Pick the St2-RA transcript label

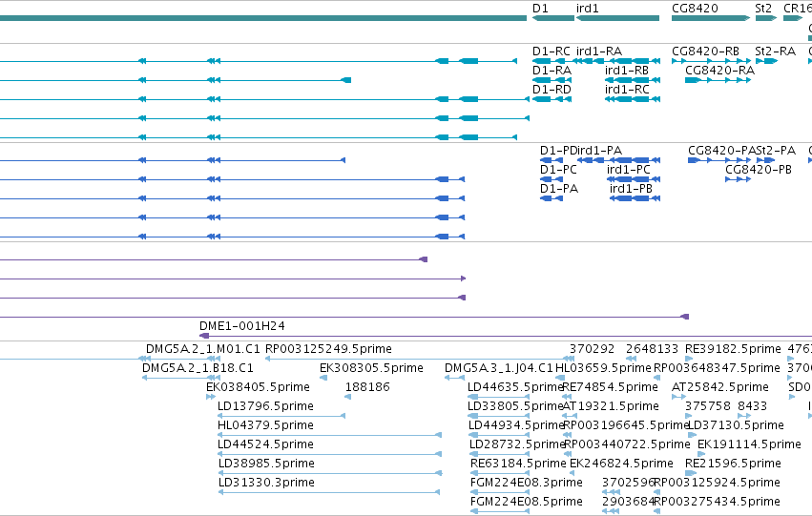point(775,52)
